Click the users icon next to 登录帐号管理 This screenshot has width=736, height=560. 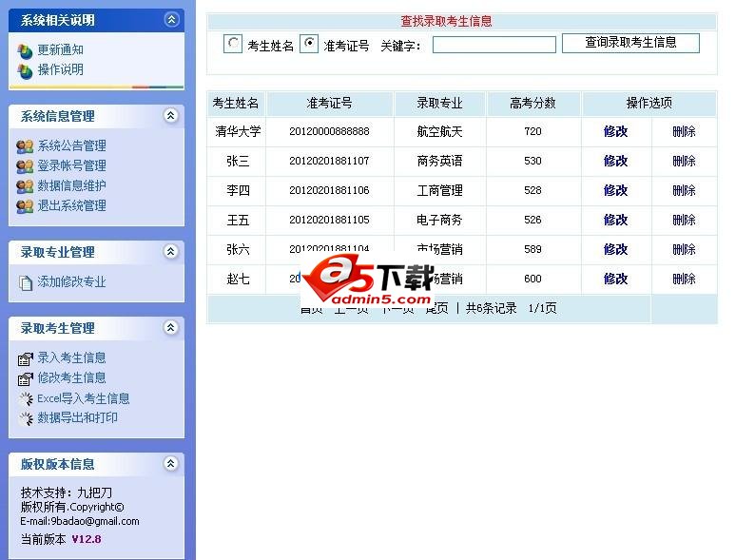25,166
